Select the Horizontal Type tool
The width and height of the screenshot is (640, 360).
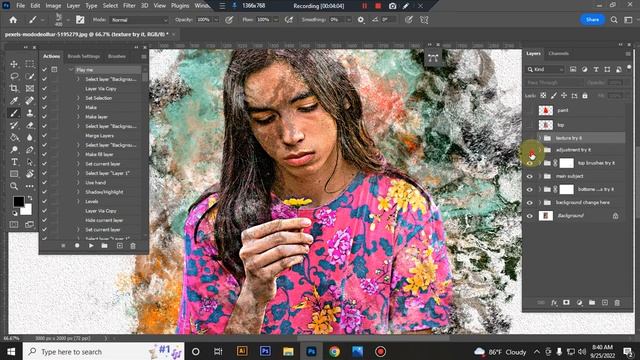tap(14, 162)
